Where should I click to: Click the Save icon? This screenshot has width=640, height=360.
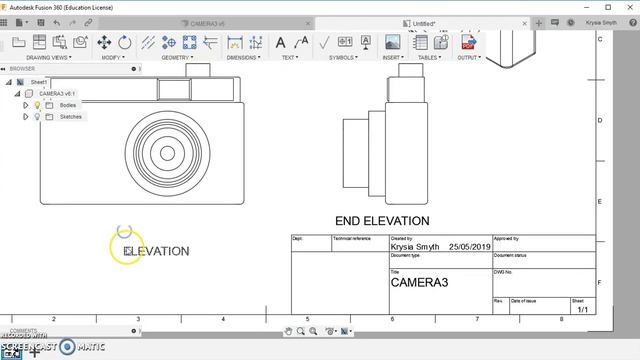point(41,23)
